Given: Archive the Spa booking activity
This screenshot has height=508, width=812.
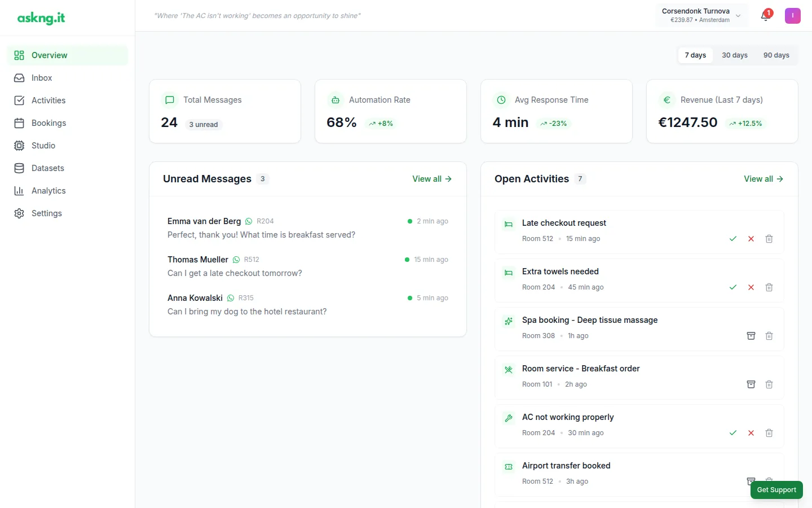Looking at the screenshot, I should pyautogui.click(x=751, y=336).
